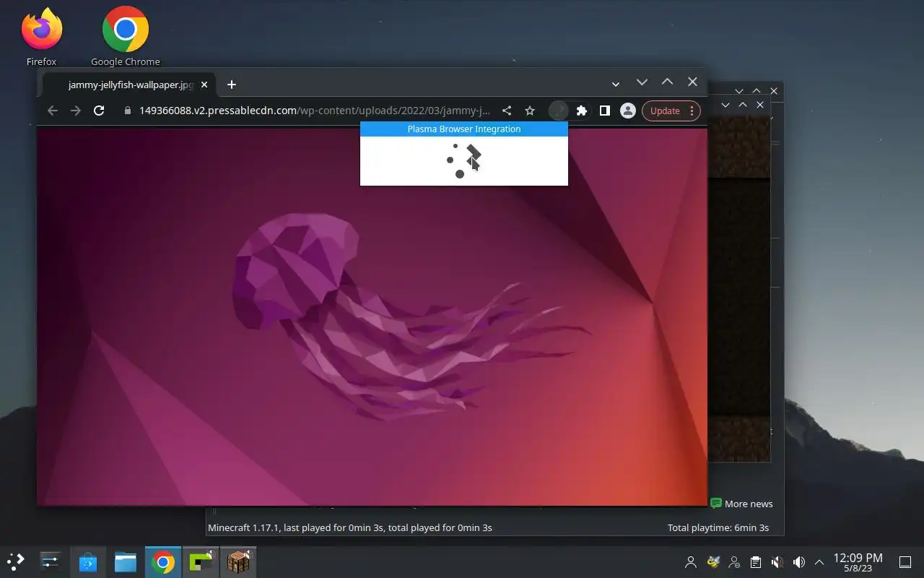Bookmark this tab with the star icon
Viewport: 924px width, 578px height.
point(530,111)
